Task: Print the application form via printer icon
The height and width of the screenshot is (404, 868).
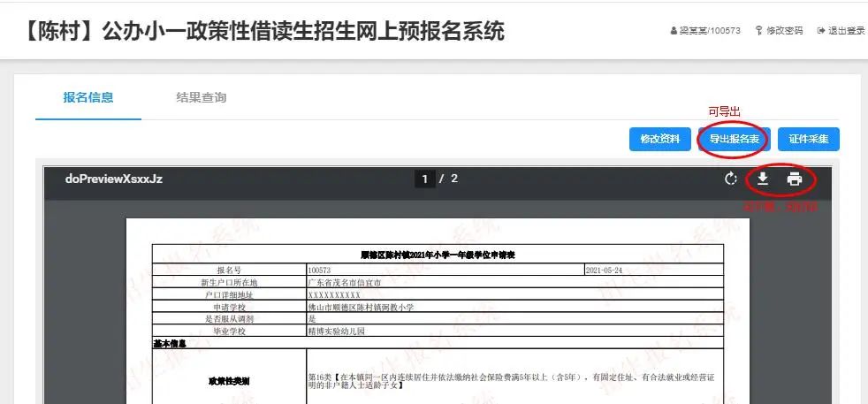Action: (x=795, y=179)
